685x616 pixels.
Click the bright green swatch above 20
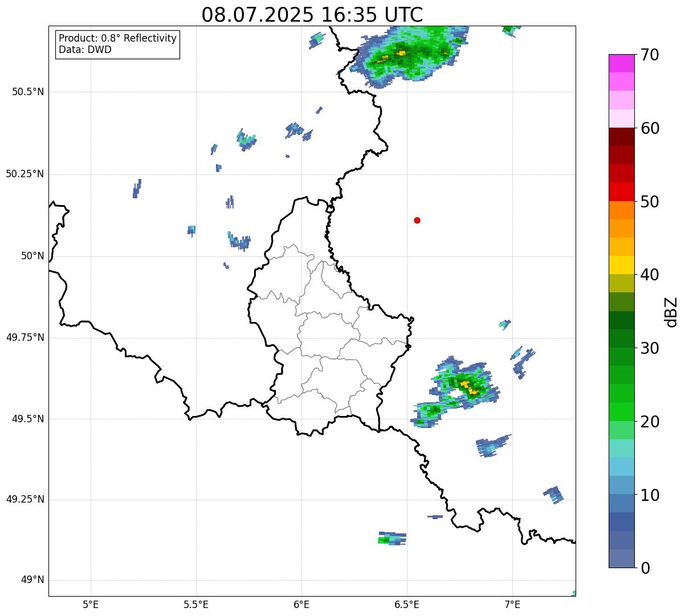click(x=622, y=411)
